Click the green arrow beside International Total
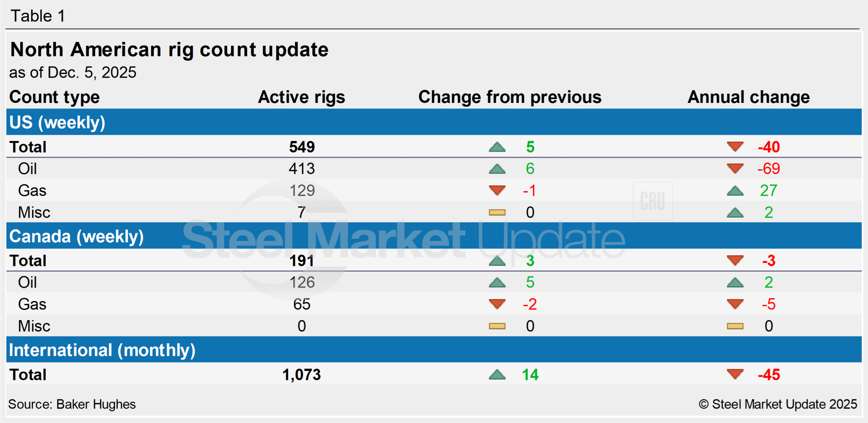This screenshot has width=868, height=423. click(497, 374)
